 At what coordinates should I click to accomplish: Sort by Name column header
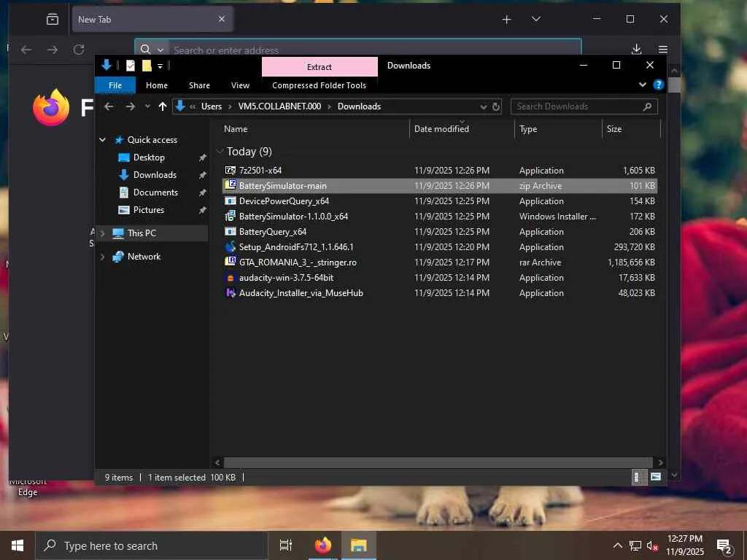pyautogui.click(x=314, y=129)
